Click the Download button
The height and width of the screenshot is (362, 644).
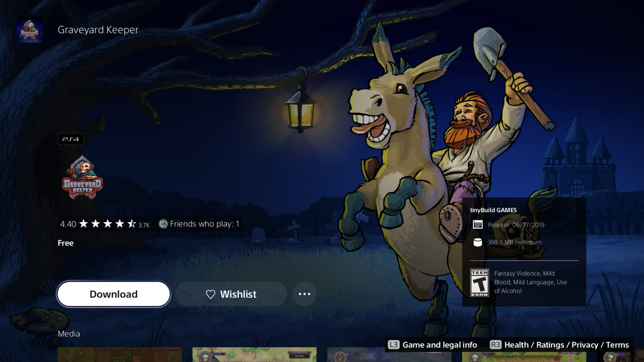coord(114,294)
